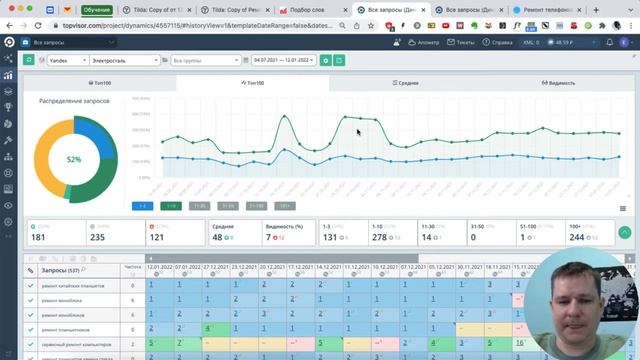Open a new browser tab

[x=596, y=10]
